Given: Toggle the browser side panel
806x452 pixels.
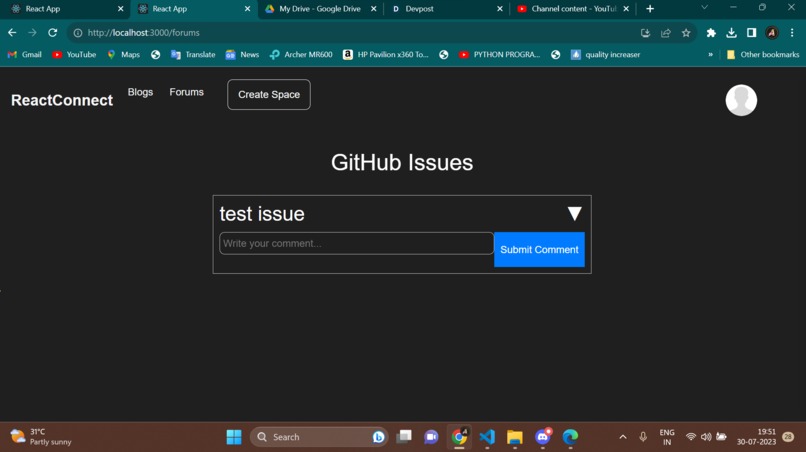Looking at the screenshot, I should (752, 33).
